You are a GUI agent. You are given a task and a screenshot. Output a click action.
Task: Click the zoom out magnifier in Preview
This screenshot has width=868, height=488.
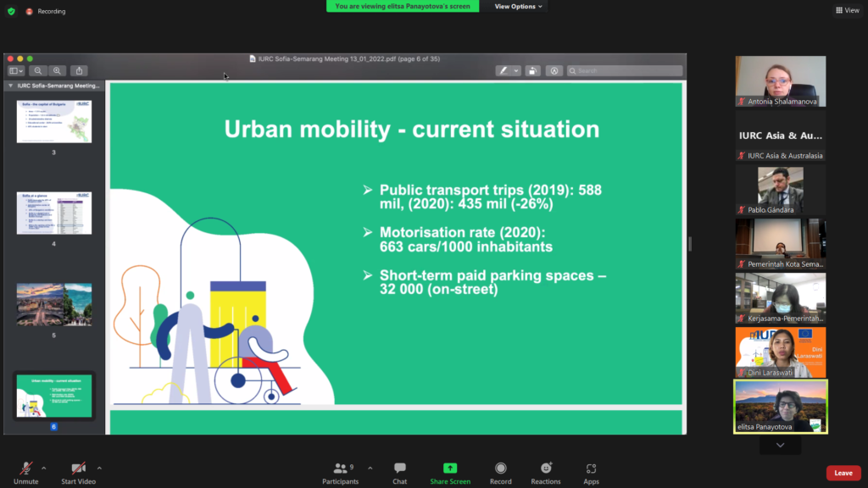(x=38, y=71)
